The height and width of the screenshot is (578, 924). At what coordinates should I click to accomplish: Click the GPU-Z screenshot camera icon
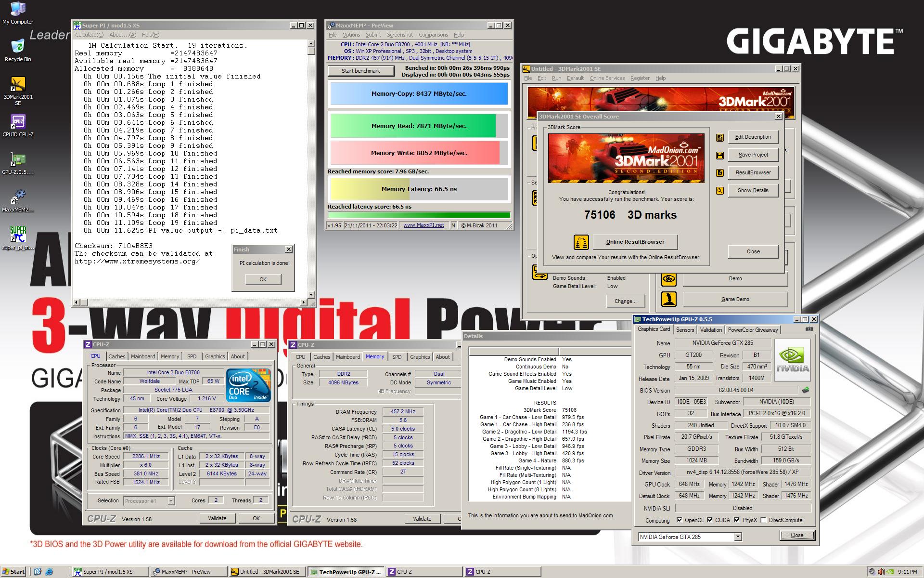coord(809,329)
